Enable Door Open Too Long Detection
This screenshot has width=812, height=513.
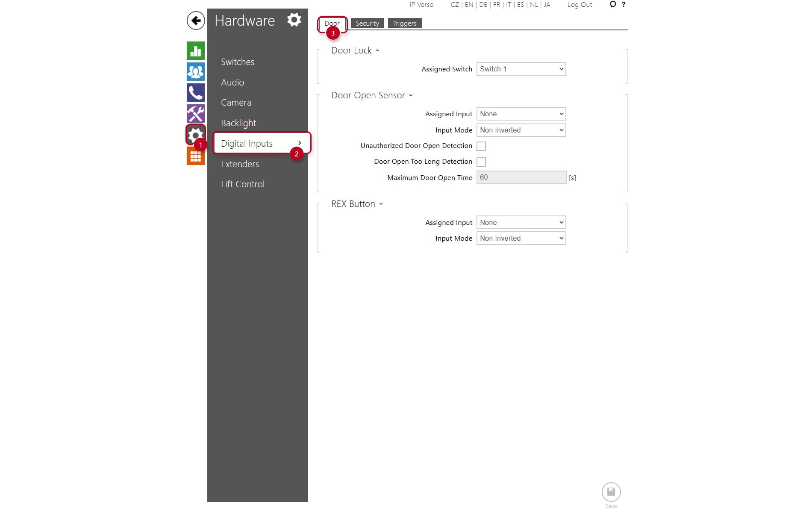[x=481, y=162]
